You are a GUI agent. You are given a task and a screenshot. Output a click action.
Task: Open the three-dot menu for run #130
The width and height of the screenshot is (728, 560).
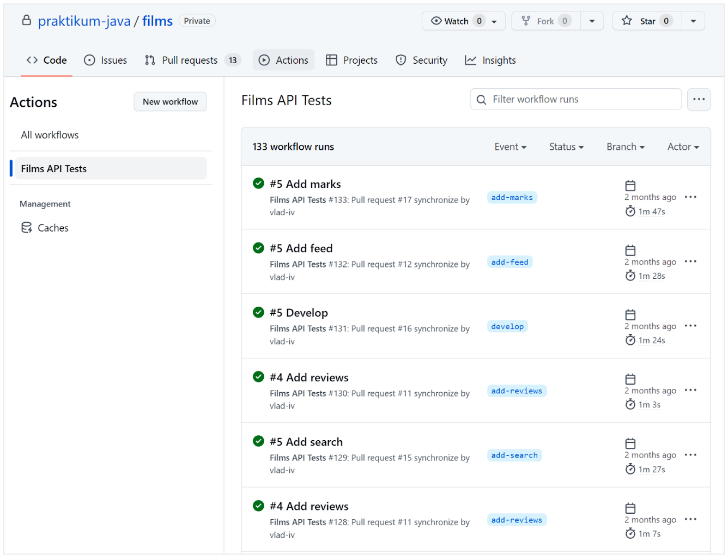coord(690,390)
